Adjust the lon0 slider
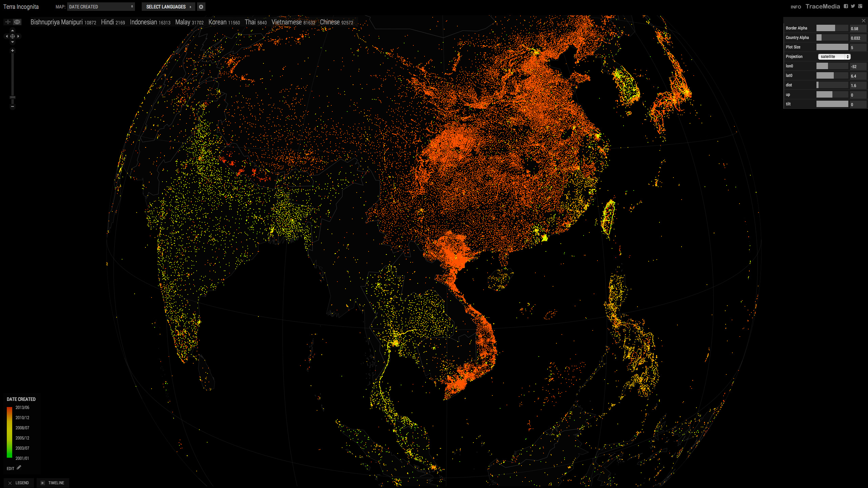Screen dimensions: 868x488 [832, 66]
